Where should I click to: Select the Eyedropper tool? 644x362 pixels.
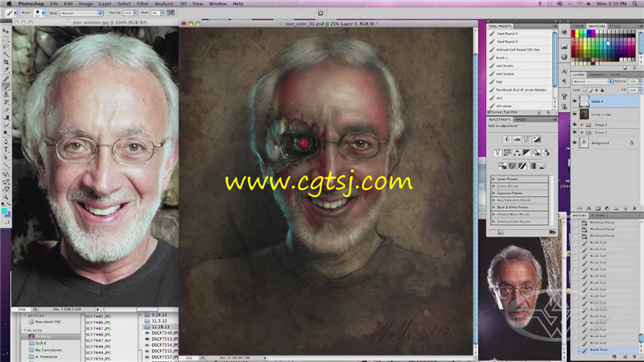coord(6,70)
